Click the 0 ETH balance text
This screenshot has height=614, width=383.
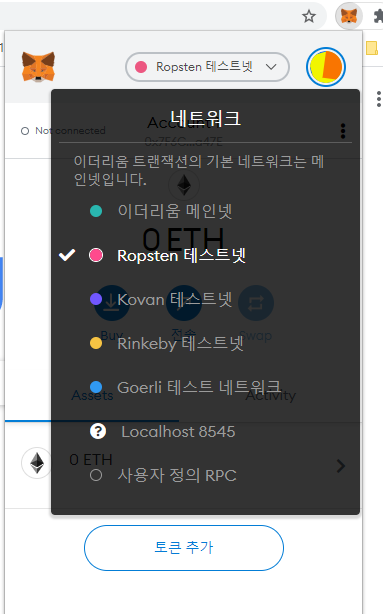point(183,239)
